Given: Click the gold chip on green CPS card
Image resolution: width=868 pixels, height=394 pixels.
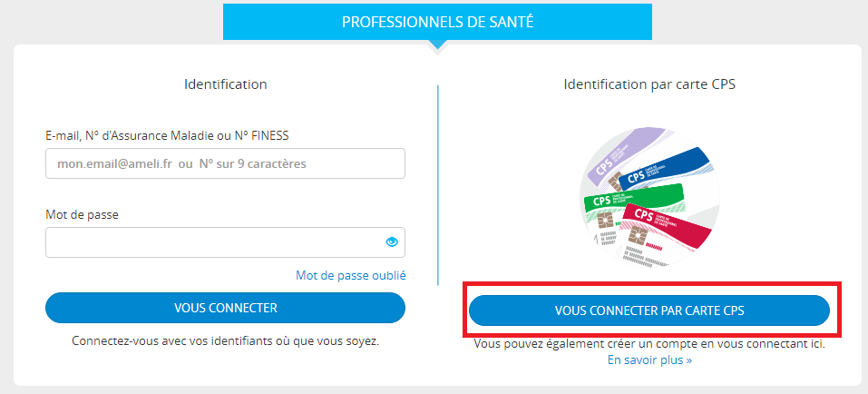Looking at the screenshot, I should (605, 220).
